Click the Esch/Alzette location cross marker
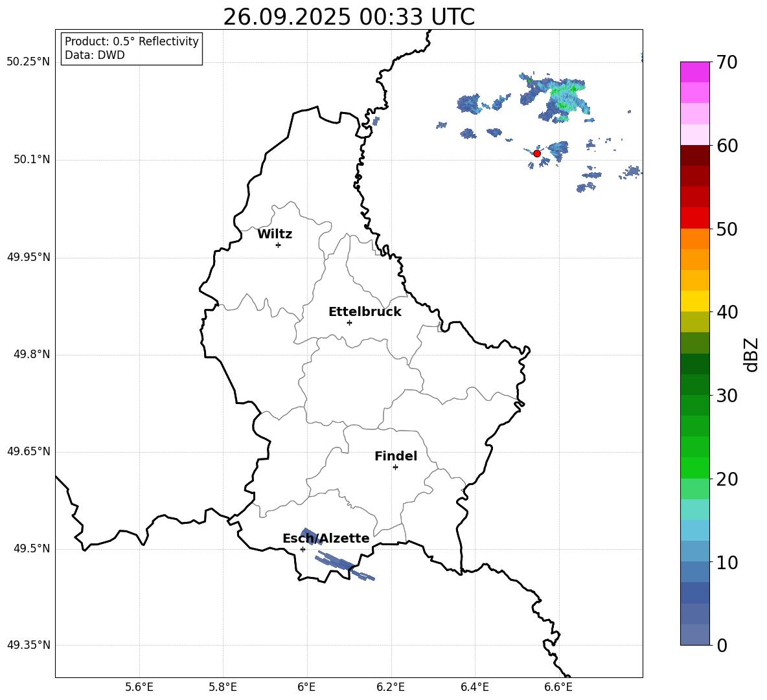This screenshot has width=767, height=700. click(303, 549)
